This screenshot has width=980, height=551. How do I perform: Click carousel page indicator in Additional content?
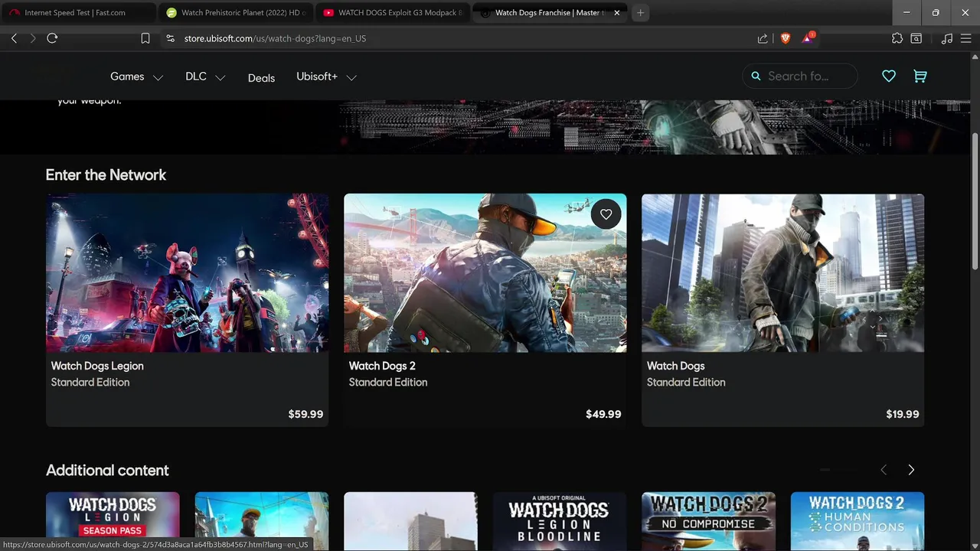click(x=825, y=469)
